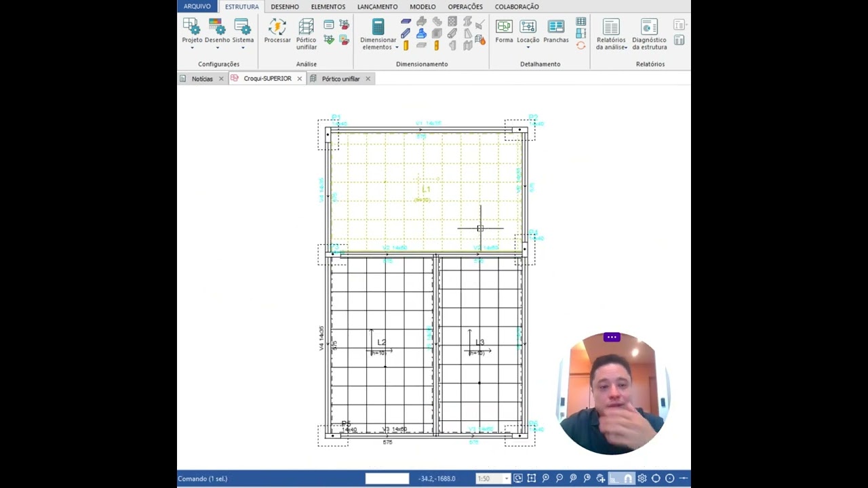This screenshot has width=868, height=488.
Task: Open Pórtico unifilar from the ribbon
Action: pos(307,27)
